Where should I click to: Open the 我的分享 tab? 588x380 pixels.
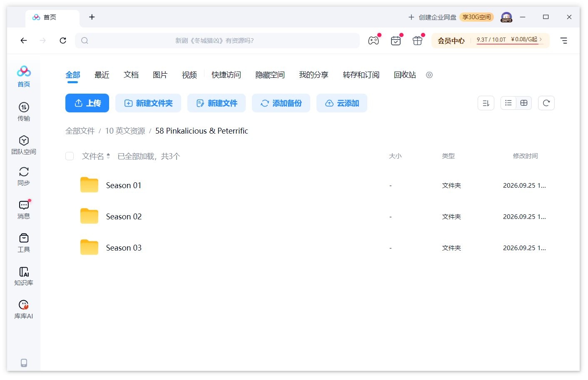314,75
